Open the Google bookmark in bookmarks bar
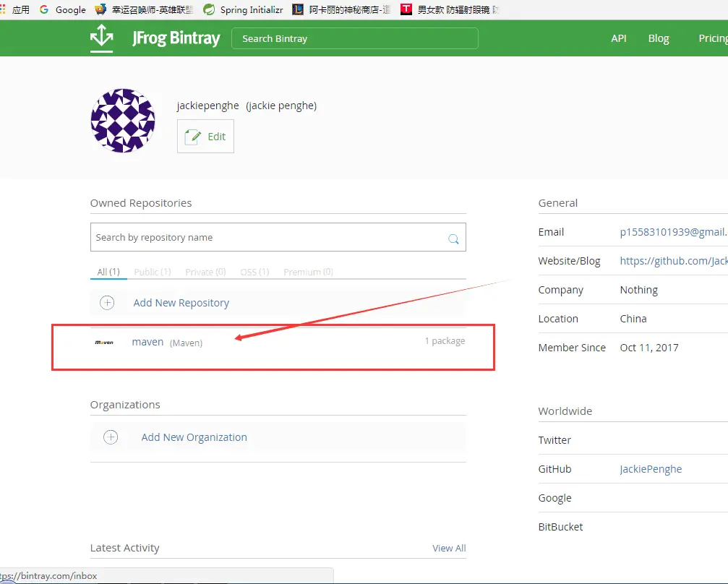Viewport: 728px width, 584px height. 63,9
